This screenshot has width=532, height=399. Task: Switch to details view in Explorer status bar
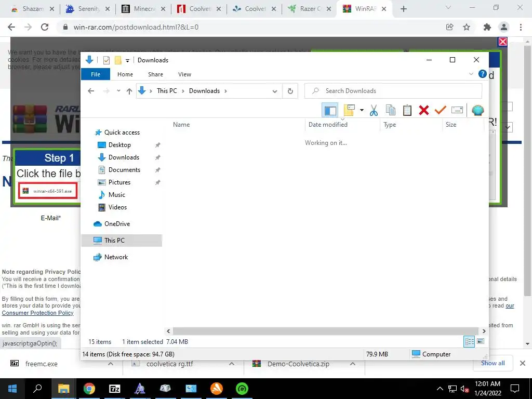click(x=469, y=342)
